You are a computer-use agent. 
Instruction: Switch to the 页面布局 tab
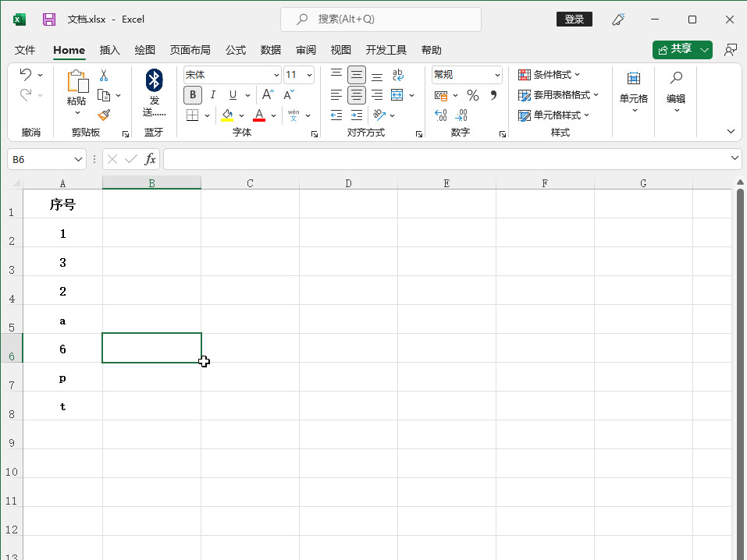[x=190, y=50]
